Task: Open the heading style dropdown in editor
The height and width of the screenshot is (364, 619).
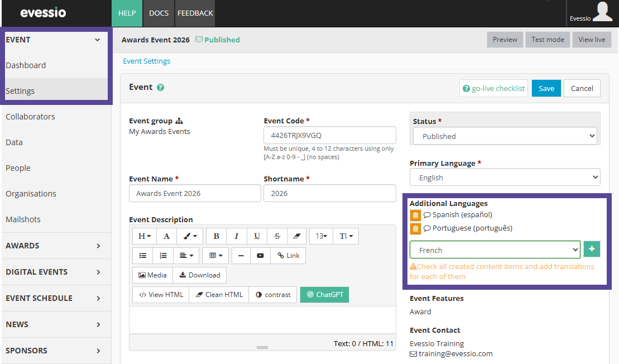Action: [145, 236]
